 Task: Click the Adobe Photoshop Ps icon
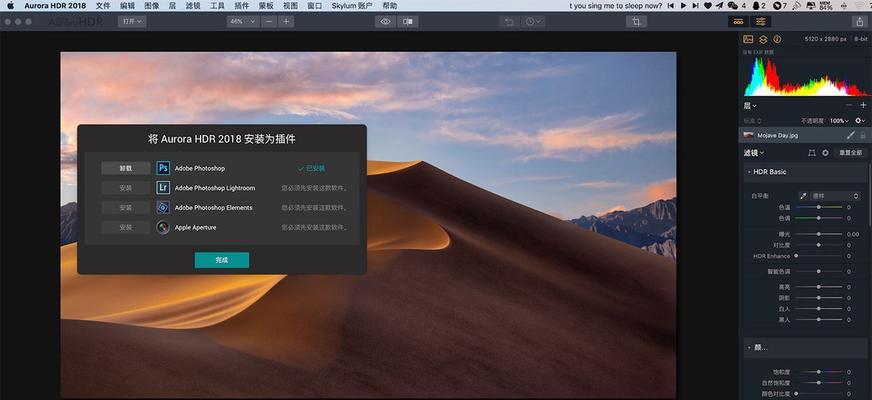[163, 168]
